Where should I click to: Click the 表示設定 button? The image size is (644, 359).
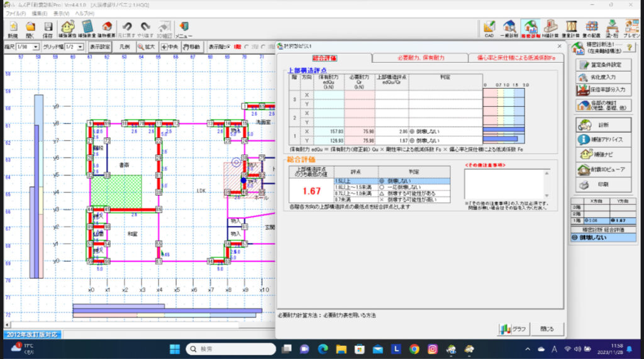coord(99,47)
